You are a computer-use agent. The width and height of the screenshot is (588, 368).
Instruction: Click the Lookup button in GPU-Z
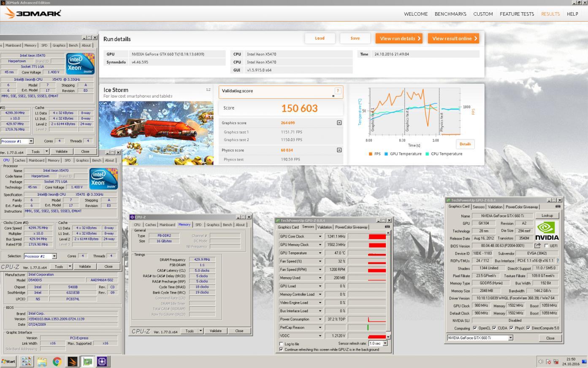pyautogui.click(x=547, y=215)
